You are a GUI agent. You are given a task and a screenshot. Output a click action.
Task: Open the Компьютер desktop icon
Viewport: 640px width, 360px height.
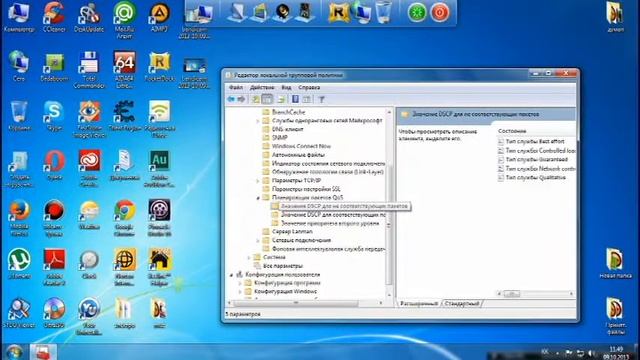point(19,17)
